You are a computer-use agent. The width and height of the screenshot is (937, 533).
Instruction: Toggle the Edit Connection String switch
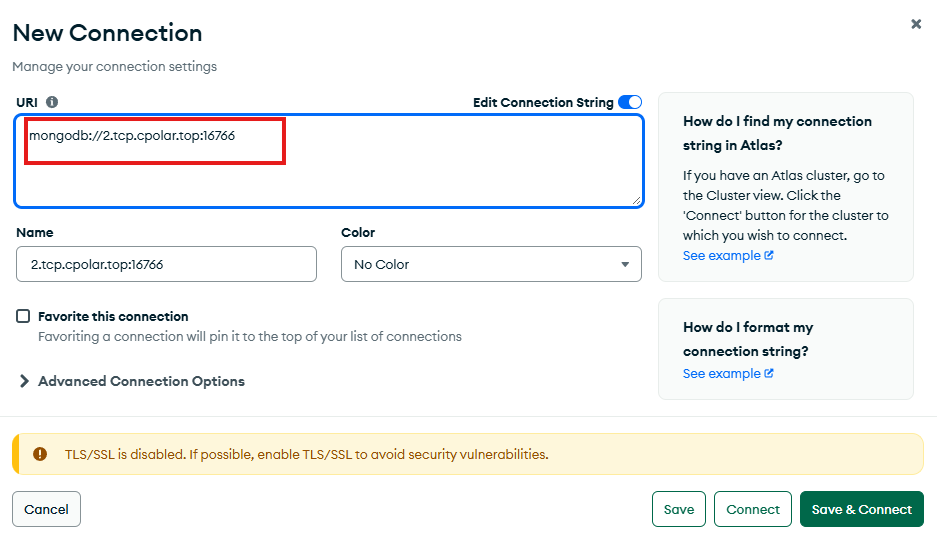630,102
